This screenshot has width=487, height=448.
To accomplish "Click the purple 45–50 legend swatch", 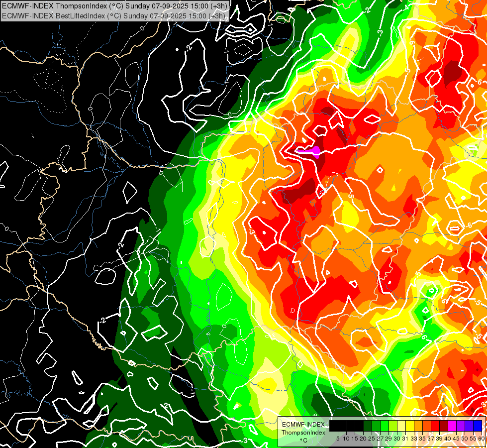I will 461,426.
